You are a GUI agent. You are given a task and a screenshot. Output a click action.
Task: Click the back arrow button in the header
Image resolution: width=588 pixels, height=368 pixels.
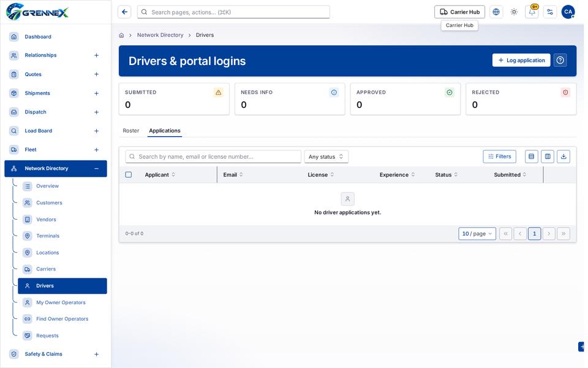(x=124, y=12)
